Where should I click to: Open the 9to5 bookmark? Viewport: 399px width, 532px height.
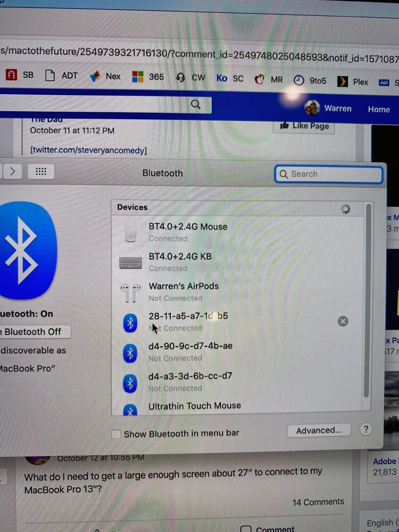pos(310,80)
